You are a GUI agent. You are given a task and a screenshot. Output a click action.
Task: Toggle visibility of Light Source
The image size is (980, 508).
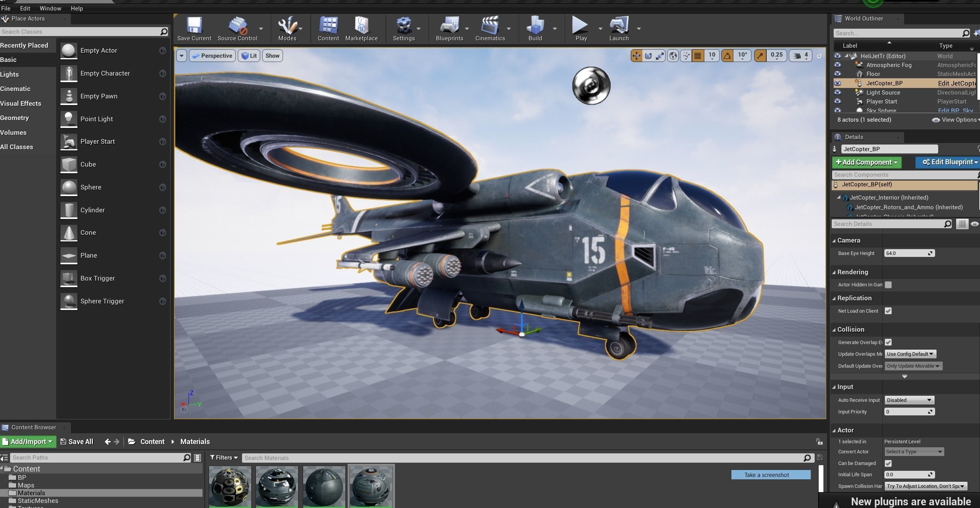tap(838, 92)
